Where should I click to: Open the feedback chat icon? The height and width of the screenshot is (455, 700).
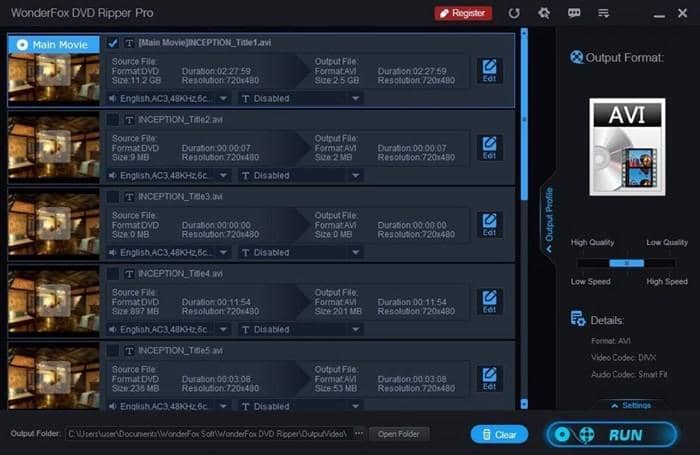coord(574,13)
